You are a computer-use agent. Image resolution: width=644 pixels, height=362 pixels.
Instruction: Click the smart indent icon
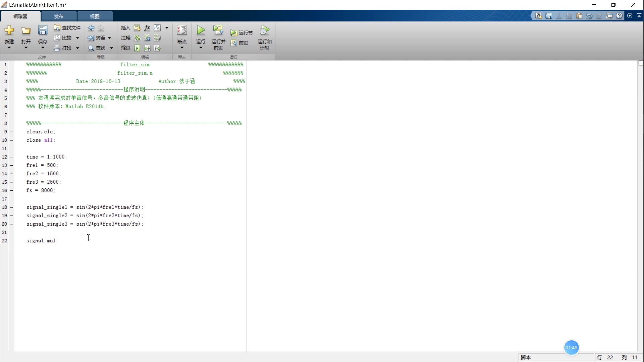137,48
